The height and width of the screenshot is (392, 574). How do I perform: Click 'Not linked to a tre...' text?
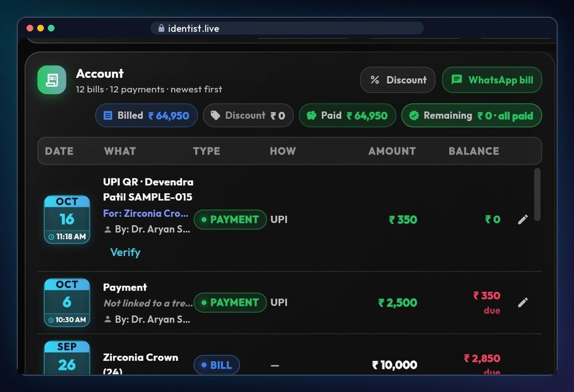pos(148,303)
